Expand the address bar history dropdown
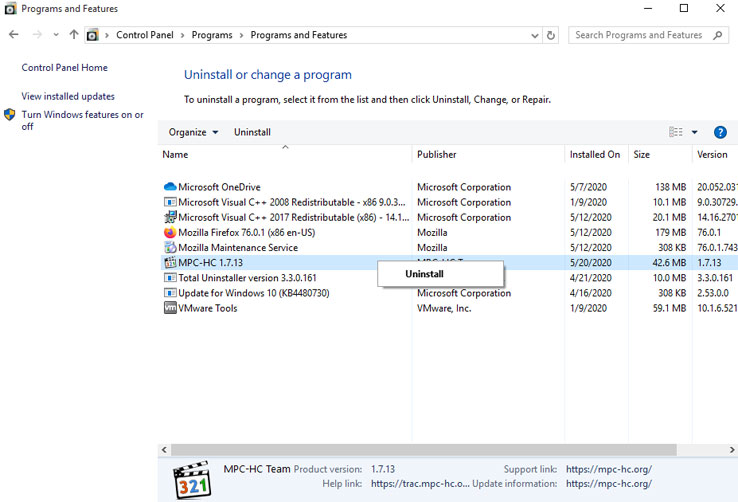 pyautogui.click(x=535, y=35)
